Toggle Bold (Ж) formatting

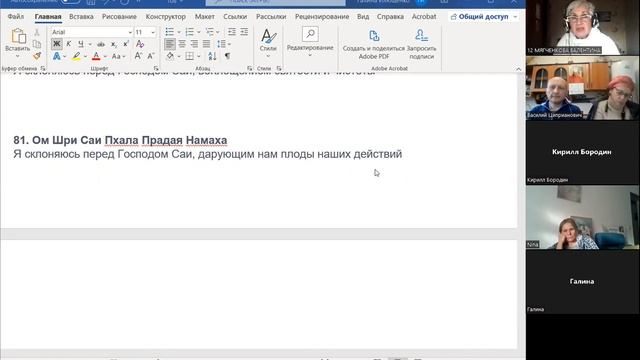(57, 44)
